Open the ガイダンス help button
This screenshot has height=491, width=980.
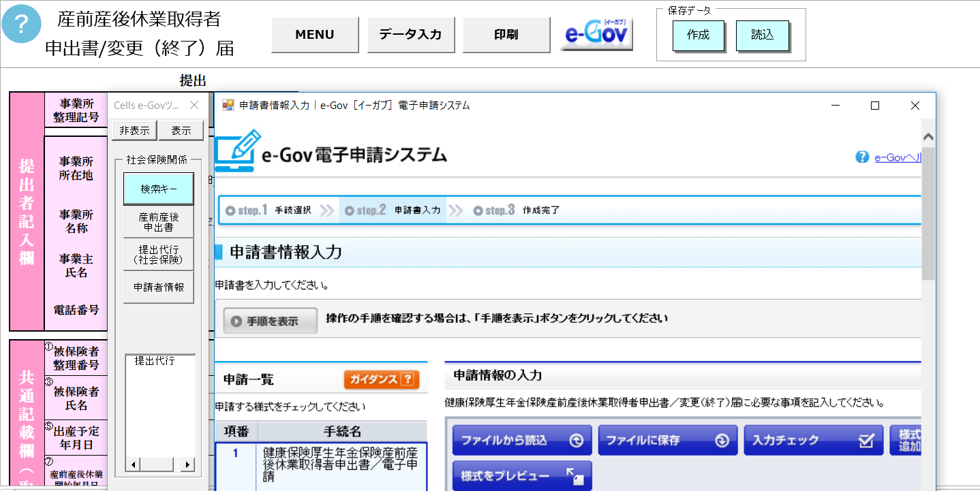click(x=382, y=379)
